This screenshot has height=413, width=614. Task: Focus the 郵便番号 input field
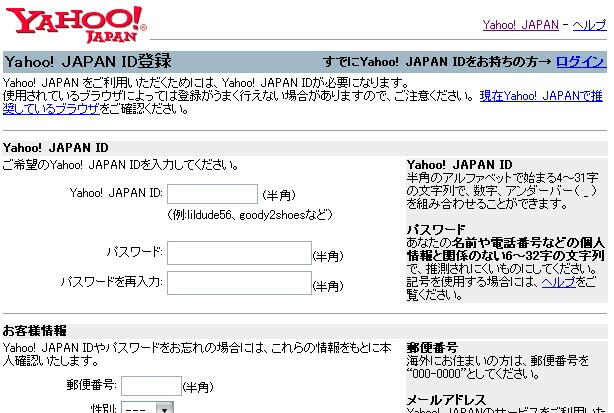151,386
